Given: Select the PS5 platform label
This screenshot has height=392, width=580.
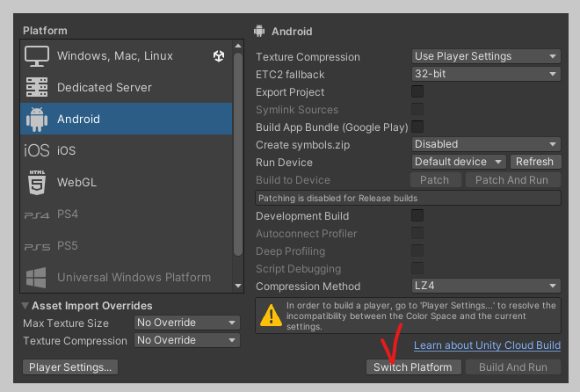Looking at the screenshot, I should point(68,246).
